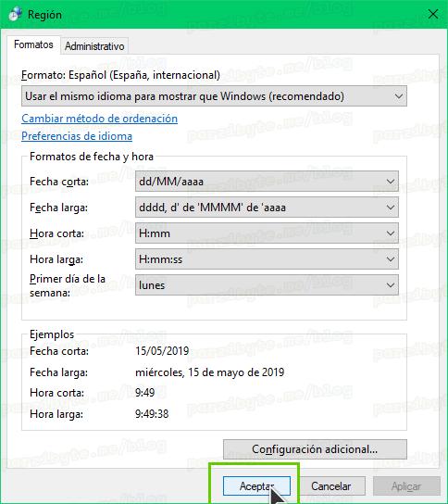
Task: Open the Hora larga dropdown
Action: (267, 259)
